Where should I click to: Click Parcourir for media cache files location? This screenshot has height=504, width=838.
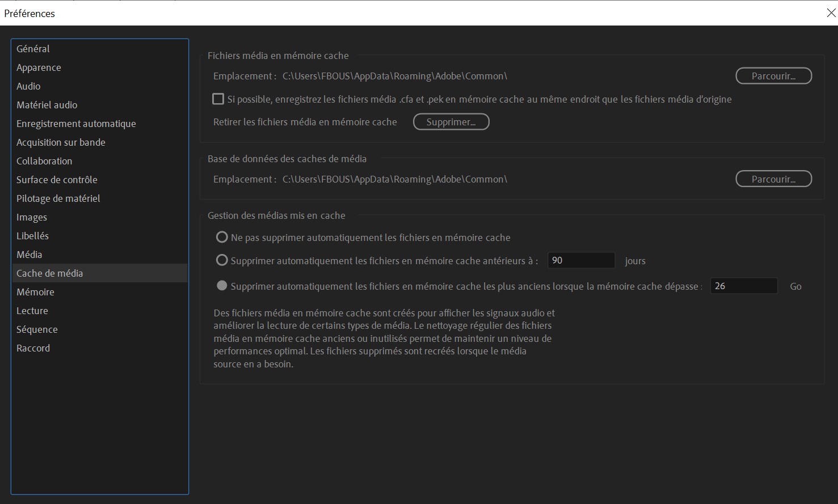coord(773,76)
